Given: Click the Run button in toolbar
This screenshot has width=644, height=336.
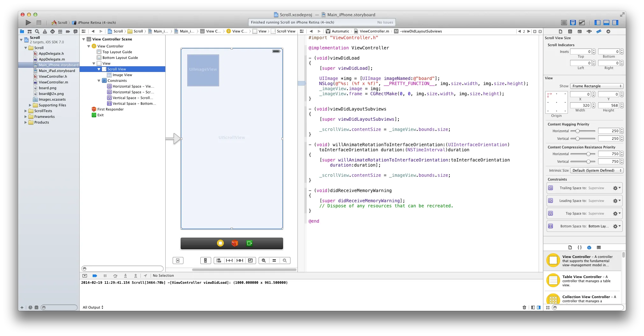Looking at the screenshot, I should click(28, 23).
